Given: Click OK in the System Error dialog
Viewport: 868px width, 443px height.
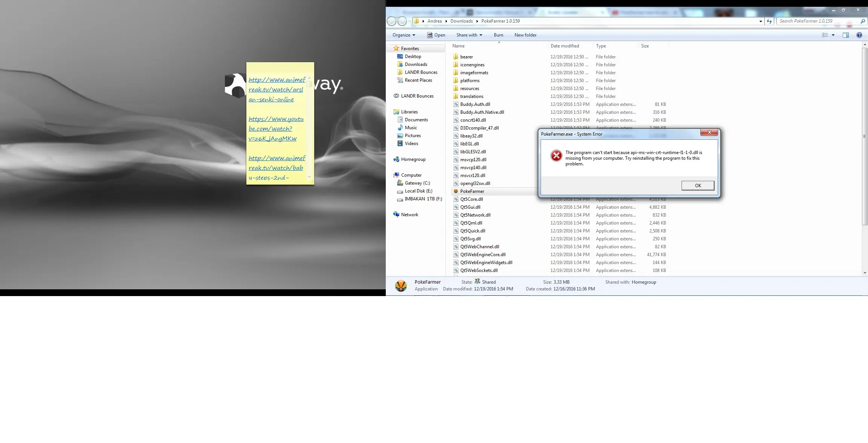Looking at the screenshot, I should pyautogui.click(x=697, y=186).
